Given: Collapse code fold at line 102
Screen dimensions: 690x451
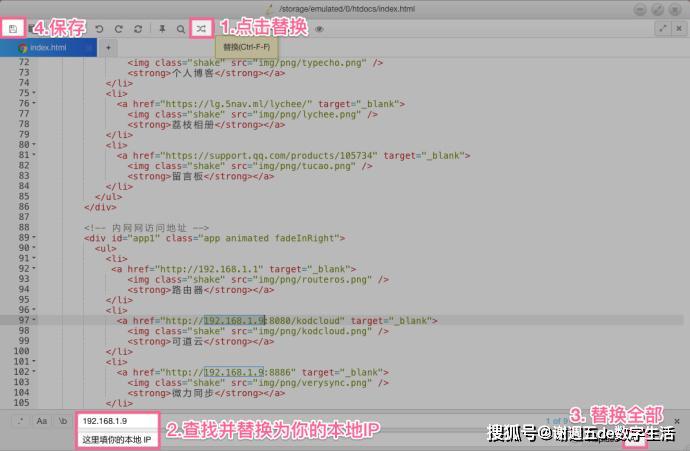Looking at the screenshot, I should [34, 372].
